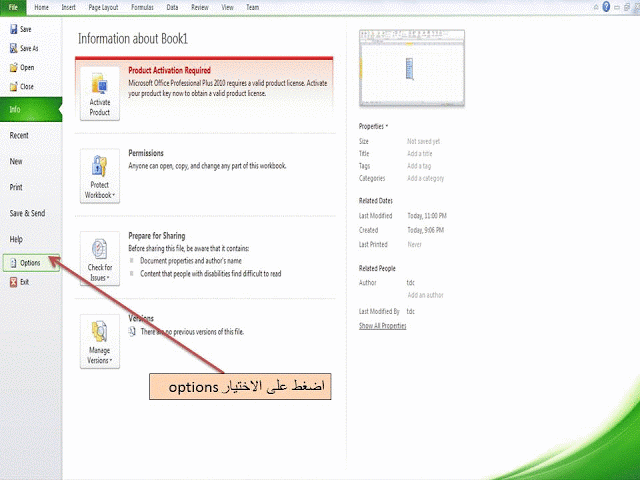Click the Save As icon

13,48
